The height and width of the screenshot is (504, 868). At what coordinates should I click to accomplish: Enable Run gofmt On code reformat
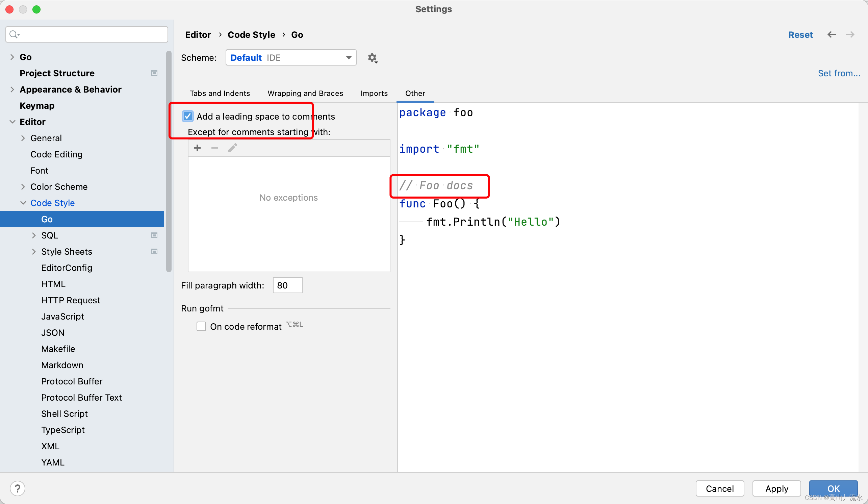(x=201, y=326)
